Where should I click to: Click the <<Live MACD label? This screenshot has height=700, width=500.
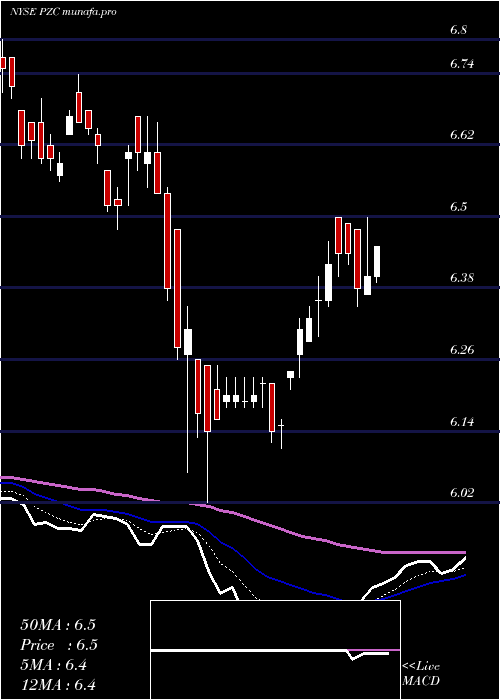click(x=421, y=674)
